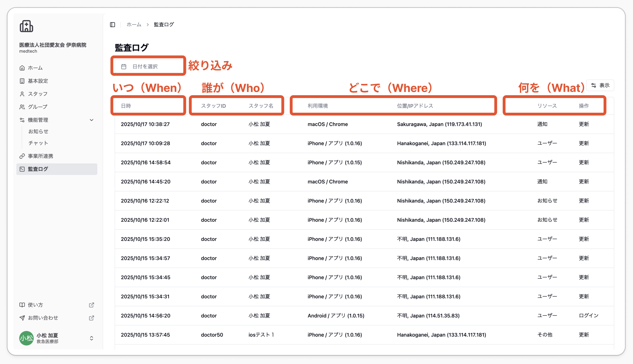Click the 位置/IPアドレス column header
The height and width of the screenshot is (364, 633).
pos(415,106)
